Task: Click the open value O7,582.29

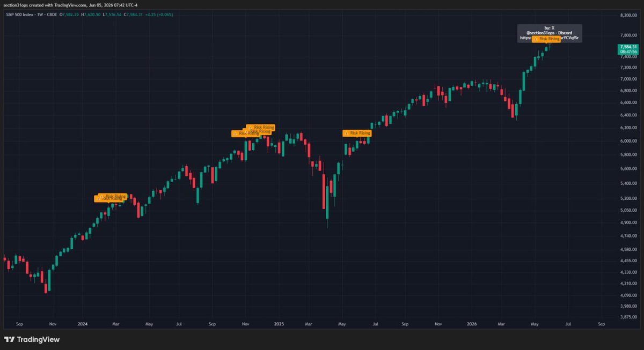Action: tap(70, 14)
